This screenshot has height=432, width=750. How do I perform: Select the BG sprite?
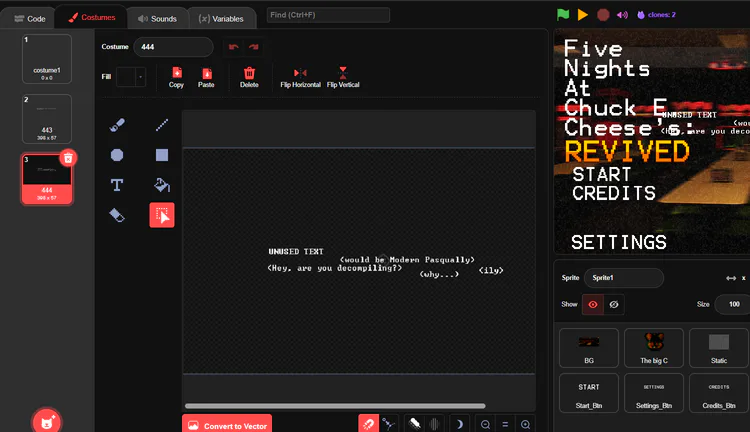tap(589, 348)
